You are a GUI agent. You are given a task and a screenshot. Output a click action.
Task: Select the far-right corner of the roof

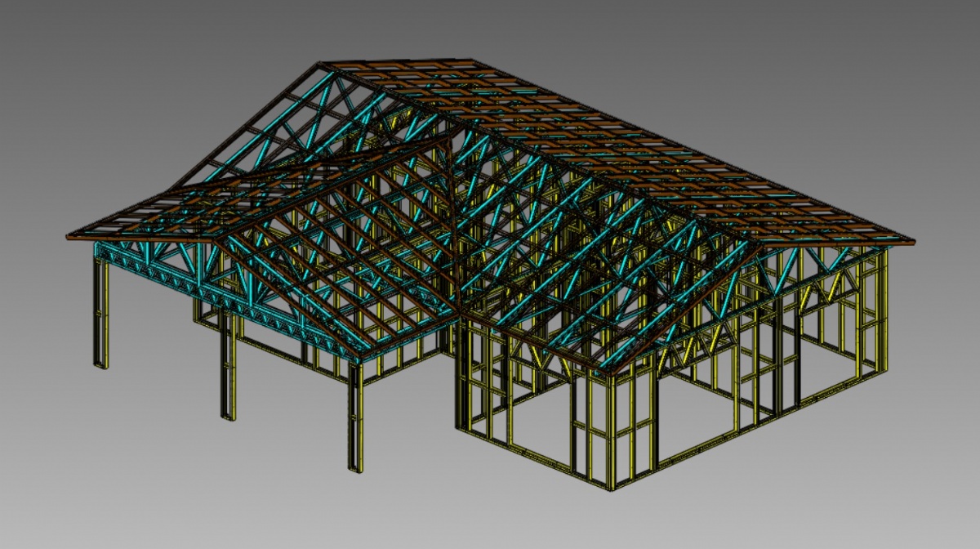click(x=912, y=242)
